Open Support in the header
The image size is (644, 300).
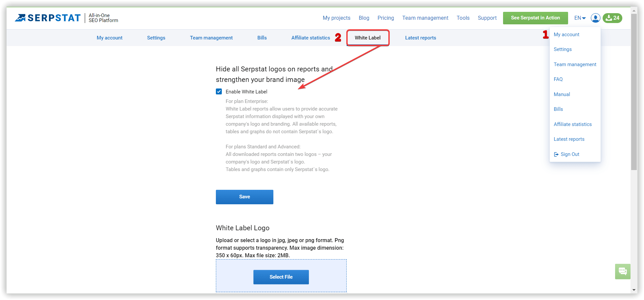(x=487, y=18)
